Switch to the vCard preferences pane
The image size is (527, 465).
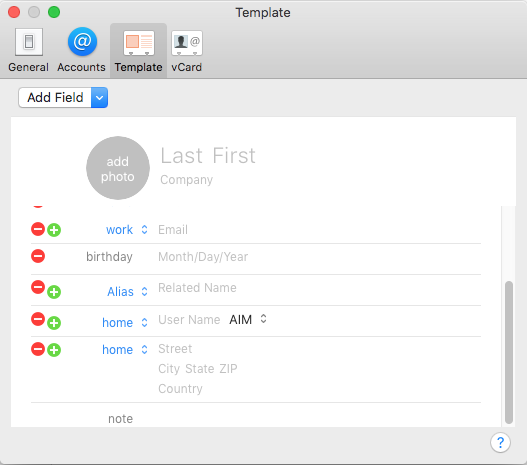(187, 50)
